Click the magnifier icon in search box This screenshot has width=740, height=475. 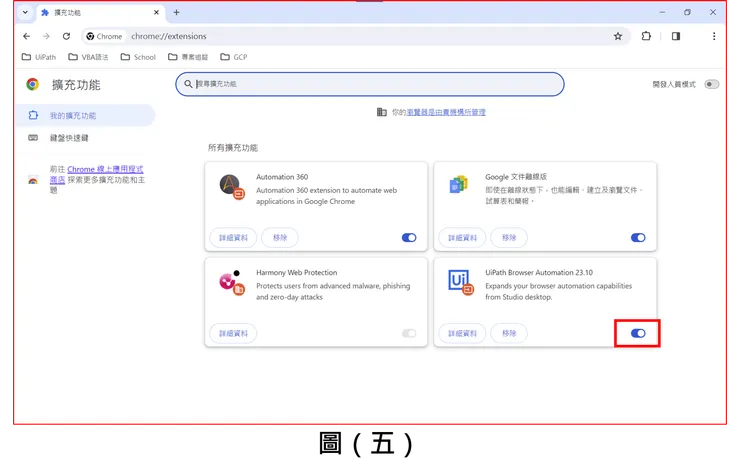(188, 84)
